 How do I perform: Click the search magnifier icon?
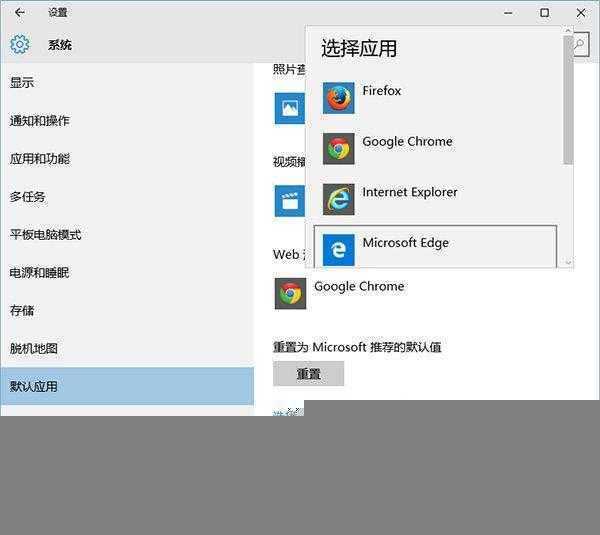point(581,46)
